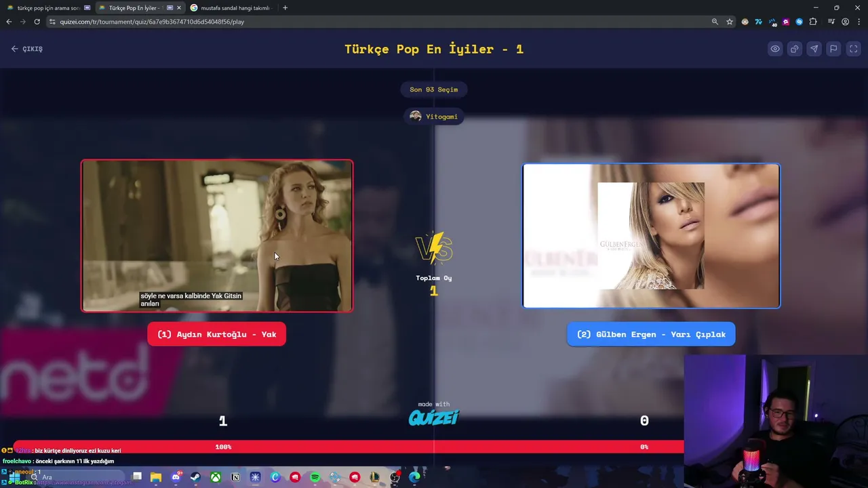Screen dimensions: 868x488
Task: Reload the current page
Action: point(37,22)
